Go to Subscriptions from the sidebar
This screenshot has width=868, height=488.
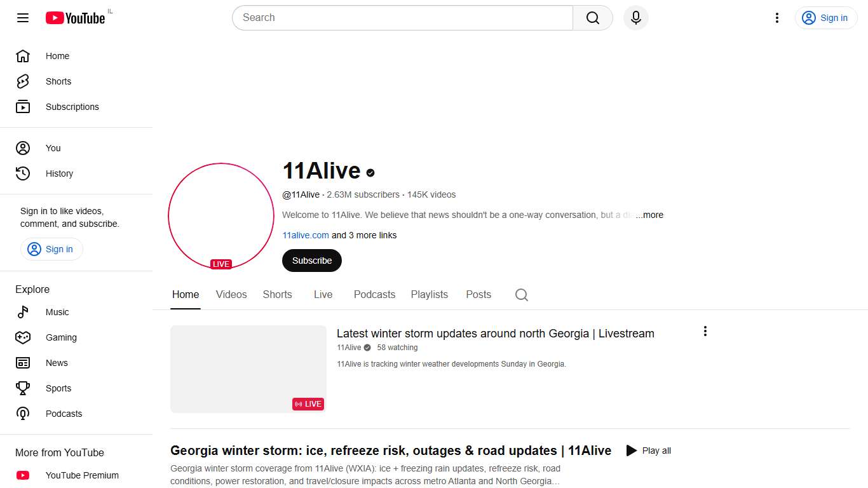click(72, 107)
